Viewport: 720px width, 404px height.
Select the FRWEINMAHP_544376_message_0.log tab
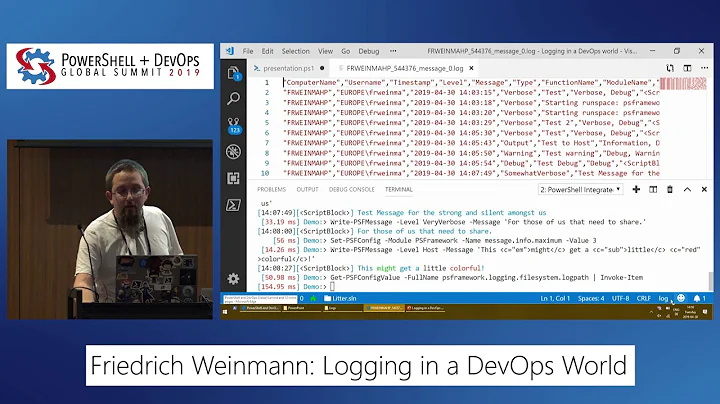(405, 68)
